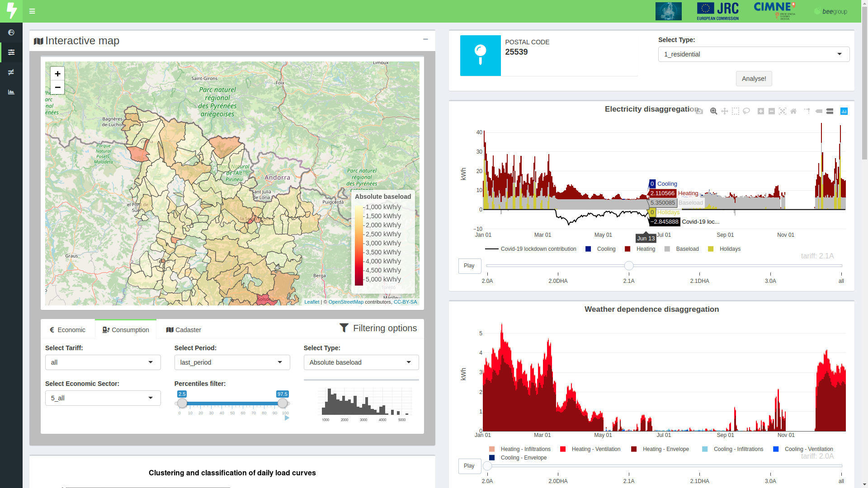The image size is (868, 488).
Task: Click the download plot camera icon
Action: (699, 111)
